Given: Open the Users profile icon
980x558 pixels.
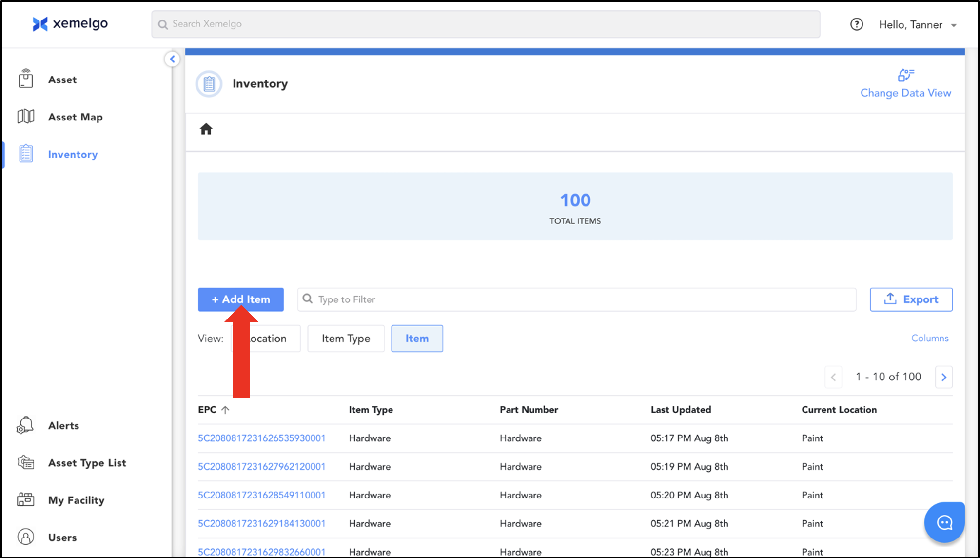Looking at the screenshot, I should point(26,537).
